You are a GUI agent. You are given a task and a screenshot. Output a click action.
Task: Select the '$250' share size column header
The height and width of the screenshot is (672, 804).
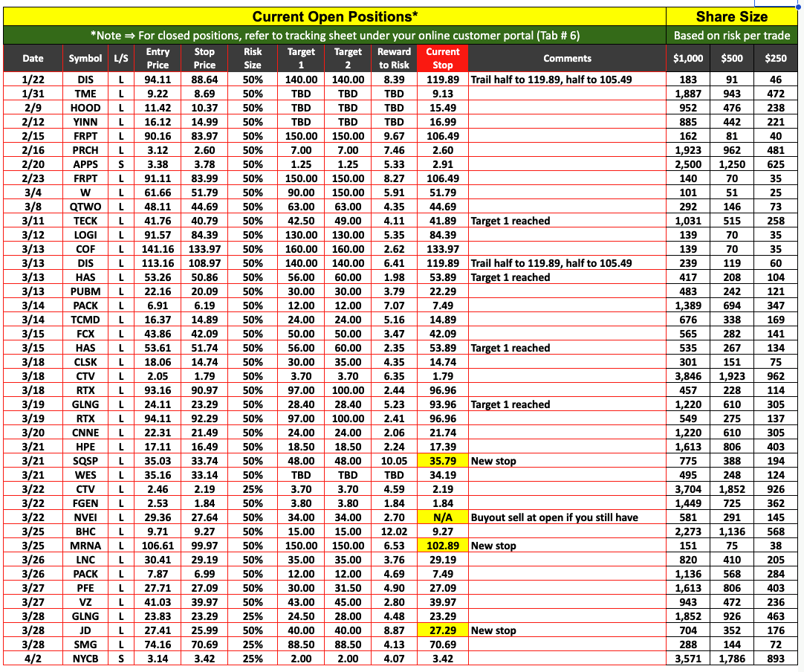[x=777, y=58]
